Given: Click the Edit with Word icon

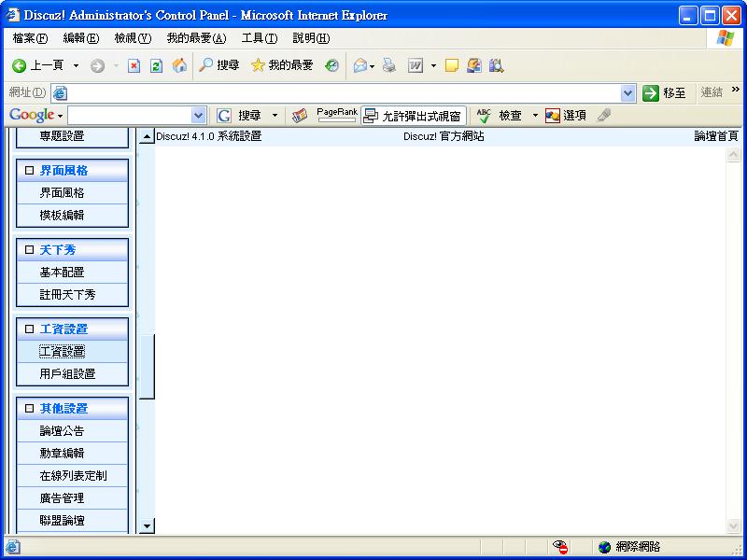Looking at the screenshot, I should pyautogui.click(x=416, y=65).
